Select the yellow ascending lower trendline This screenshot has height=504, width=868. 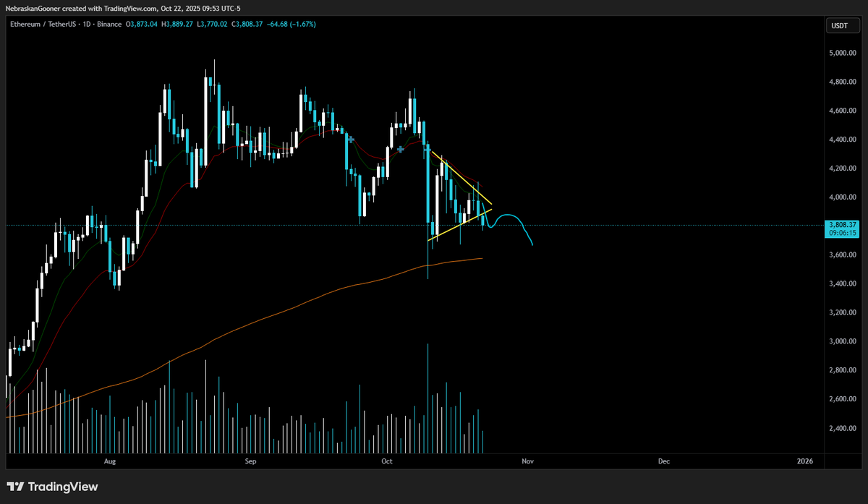pos(460,224)
